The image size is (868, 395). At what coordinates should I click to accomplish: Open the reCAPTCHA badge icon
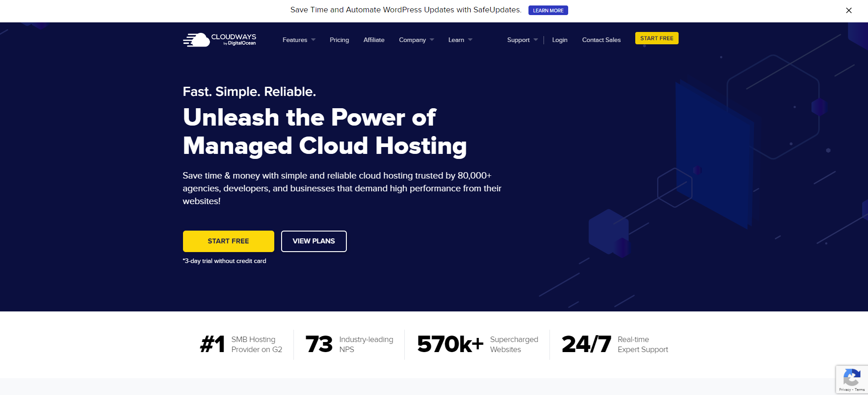[852, 377]
